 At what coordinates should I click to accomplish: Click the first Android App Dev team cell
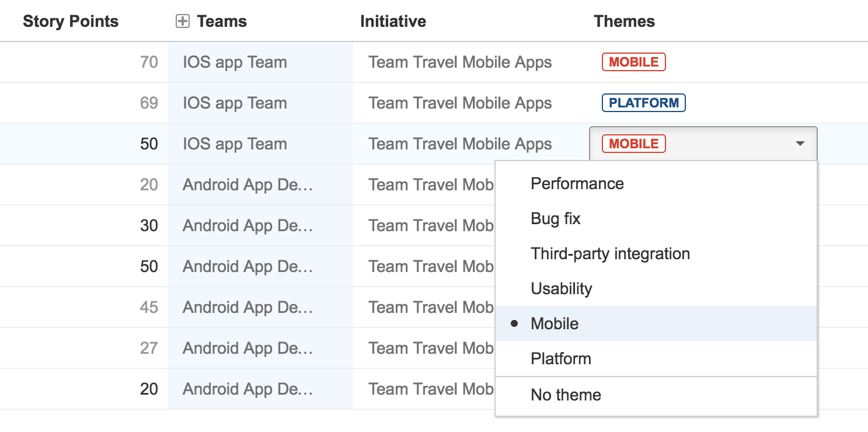pyautogui.click(x=247, y=185)
